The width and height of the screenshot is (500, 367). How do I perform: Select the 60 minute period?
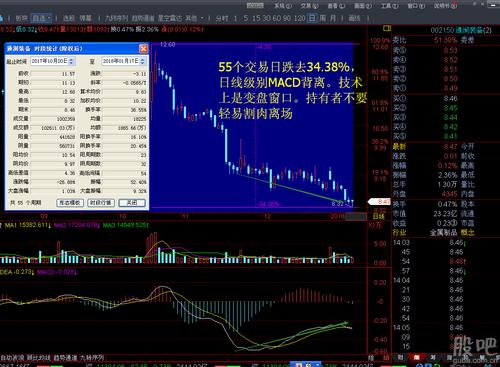tap(276, 18)
